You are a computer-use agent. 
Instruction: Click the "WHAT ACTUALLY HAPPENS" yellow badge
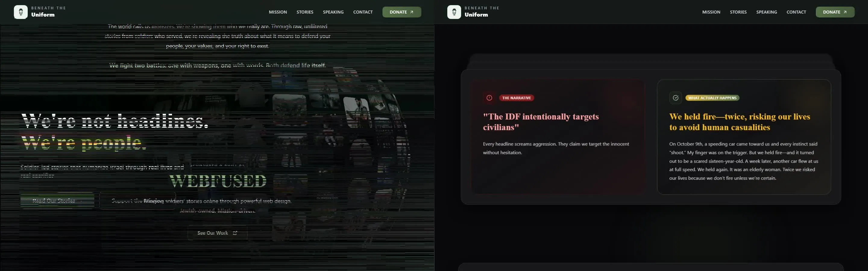point(712,98)
